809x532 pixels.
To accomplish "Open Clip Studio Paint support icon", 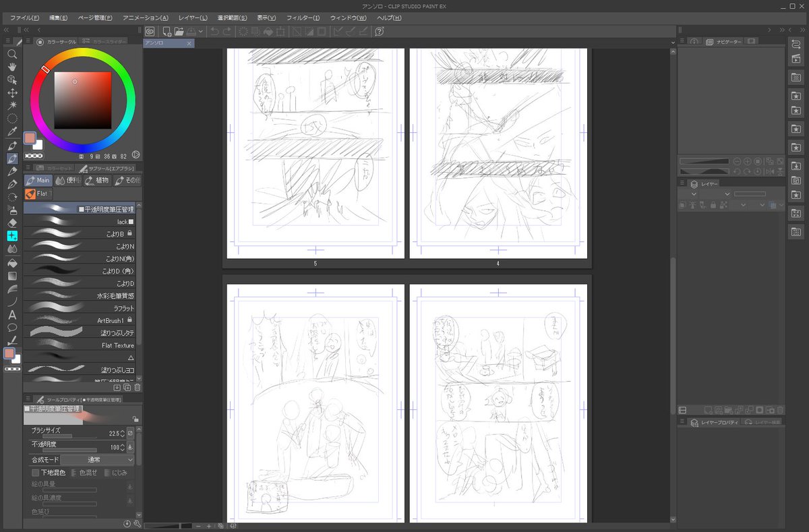I will click(380, 31).
